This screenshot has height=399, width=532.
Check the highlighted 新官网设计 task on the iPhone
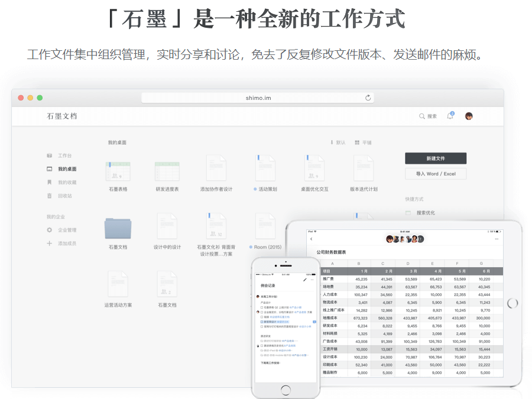262,322
